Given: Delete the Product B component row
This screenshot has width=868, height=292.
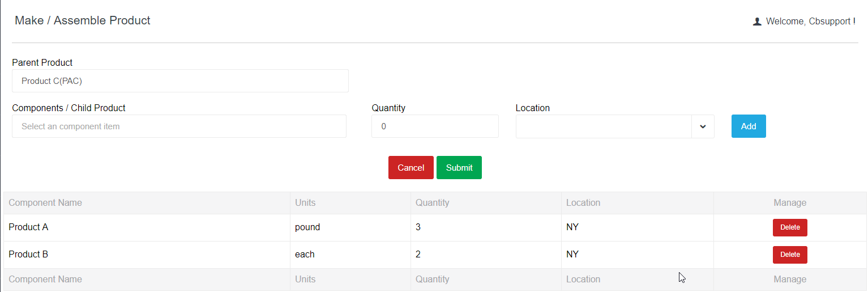Looking at the screenshot, I should point(790,255).
